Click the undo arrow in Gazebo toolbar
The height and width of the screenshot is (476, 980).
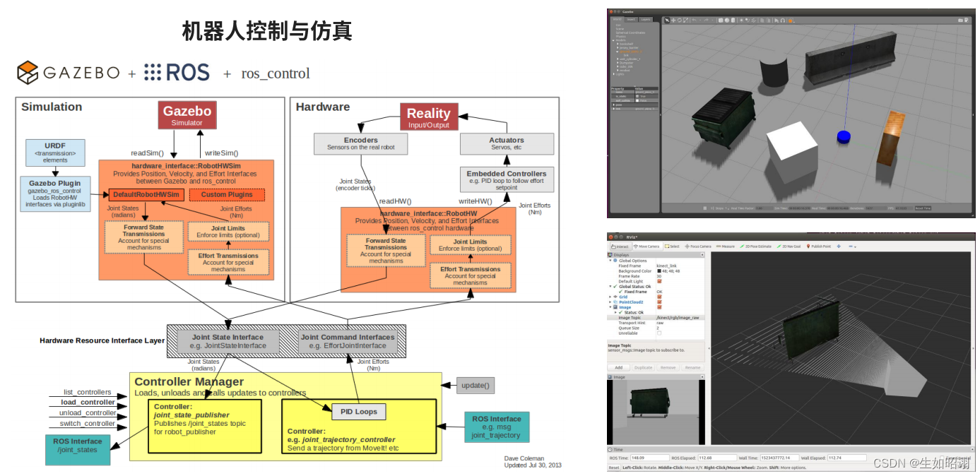click(x=694, y=20)
